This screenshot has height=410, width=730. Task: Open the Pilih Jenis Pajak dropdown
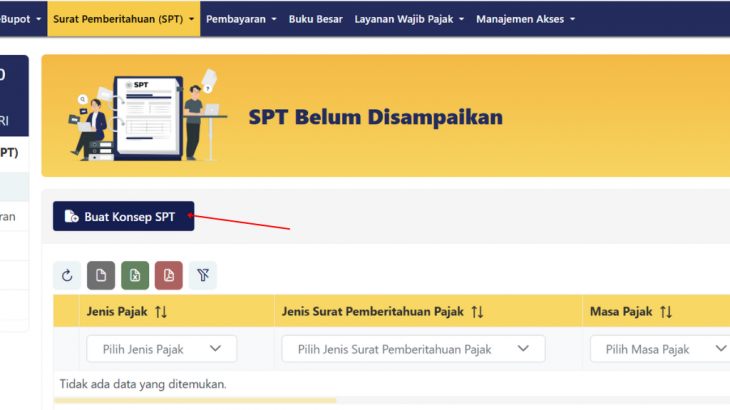click(161, 349)
